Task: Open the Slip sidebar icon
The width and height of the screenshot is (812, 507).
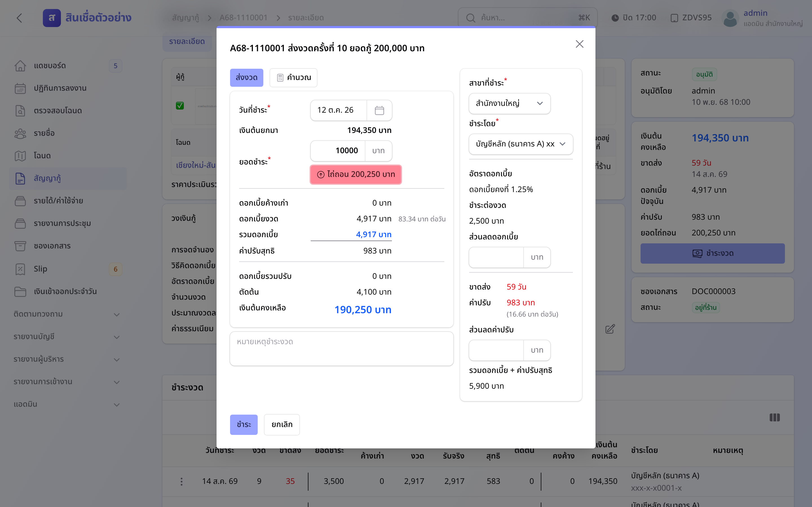Action: 20,269
